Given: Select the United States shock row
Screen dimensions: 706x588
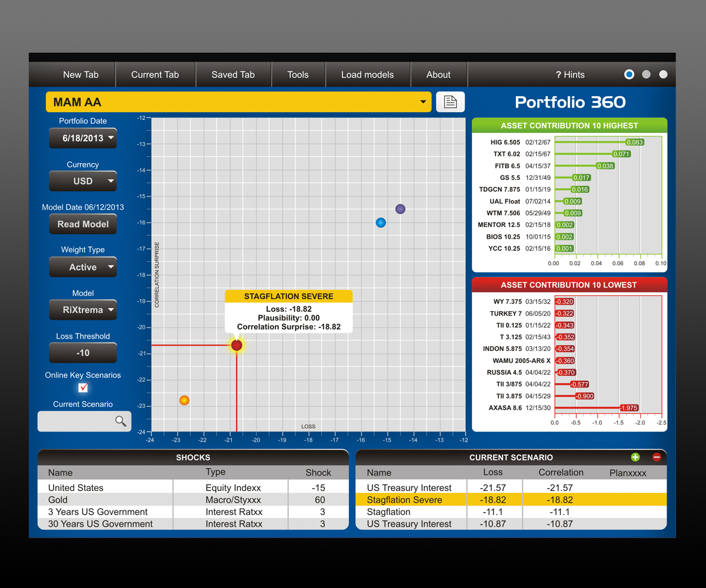Looking at the screenshot, I should (193, 487).
